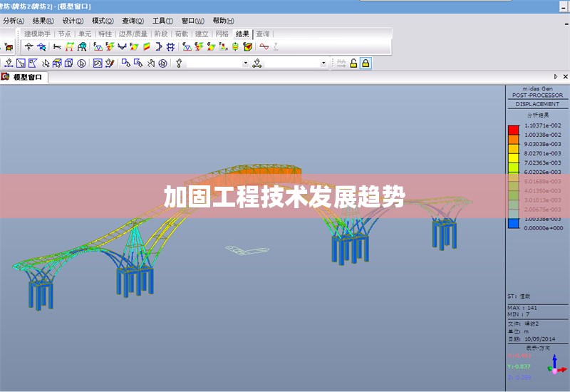
Task: Click the element selection combo box field
Action: coord(296,63)
